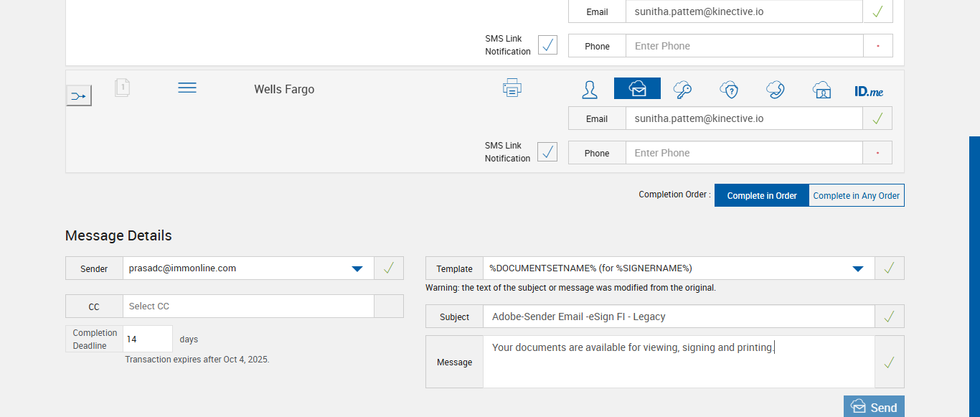Open the Select CC field
The width and height of the screenshot is (980, 417).
(x=248, y=306)
